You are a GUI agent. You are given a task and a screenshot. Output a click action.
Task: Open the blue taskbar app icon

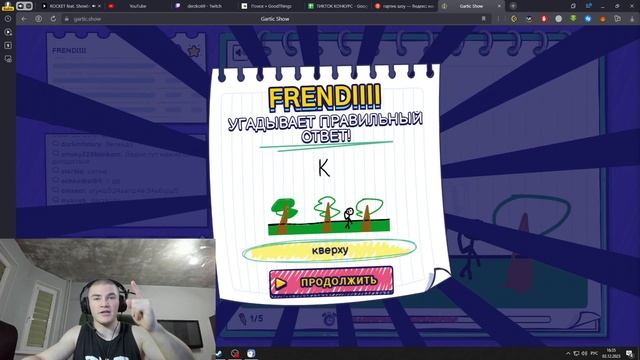tap(251, 353)
